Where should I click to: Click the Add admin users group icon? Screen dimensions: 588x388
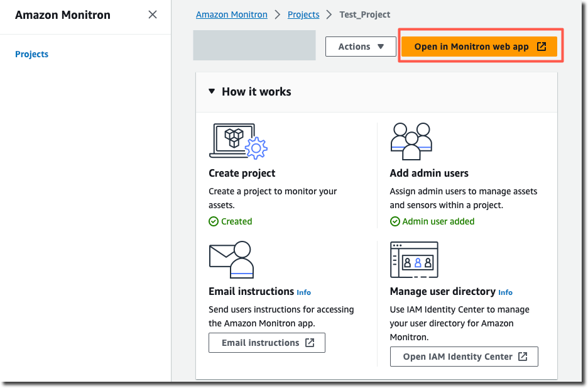pyautogui.click(x=411, y=140)
